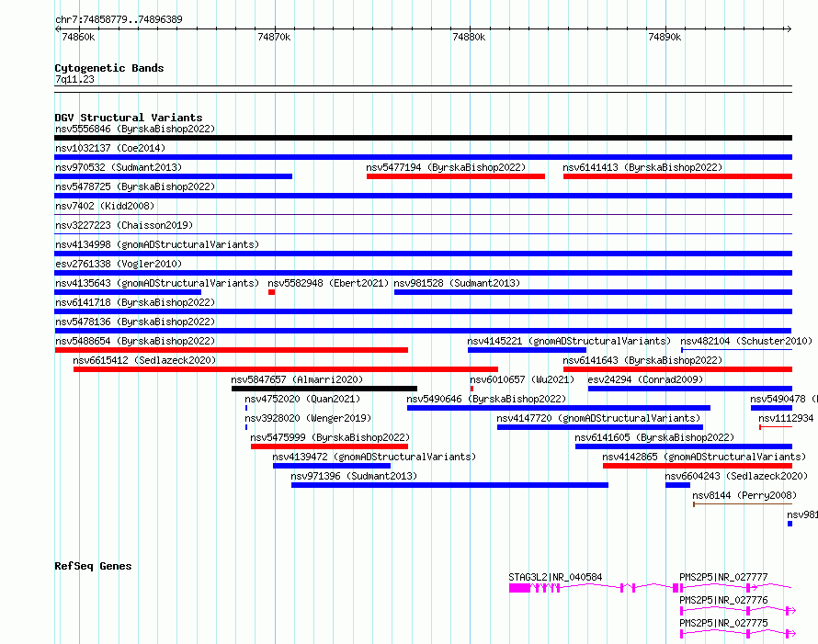Click nsv1112934 variant label
818x644 pixels.
786,418
